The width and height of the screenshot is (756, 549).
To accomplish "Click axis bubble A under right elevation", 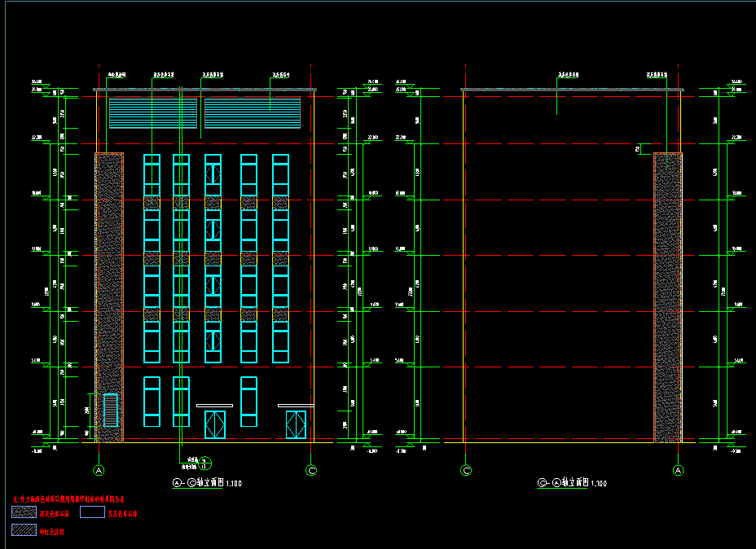I will pyautogui.click(x=678, y=470).
